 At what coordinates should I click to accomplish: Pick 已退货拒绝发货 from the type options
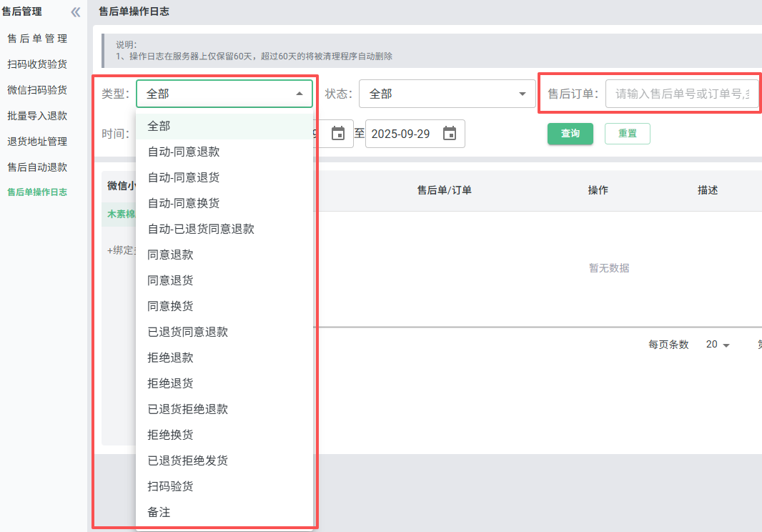(x=187, y=460)
